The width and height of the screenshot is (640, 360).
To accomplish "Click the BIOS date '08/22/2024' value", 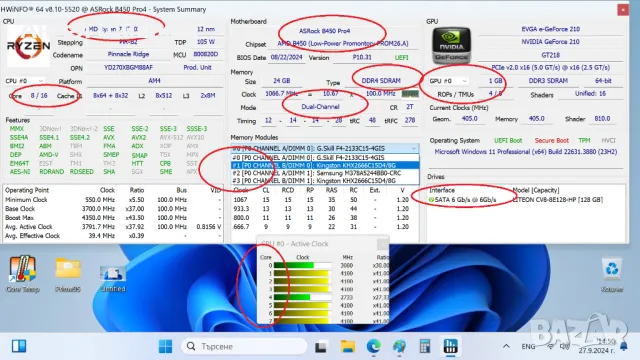I will [x=287, y=57].
